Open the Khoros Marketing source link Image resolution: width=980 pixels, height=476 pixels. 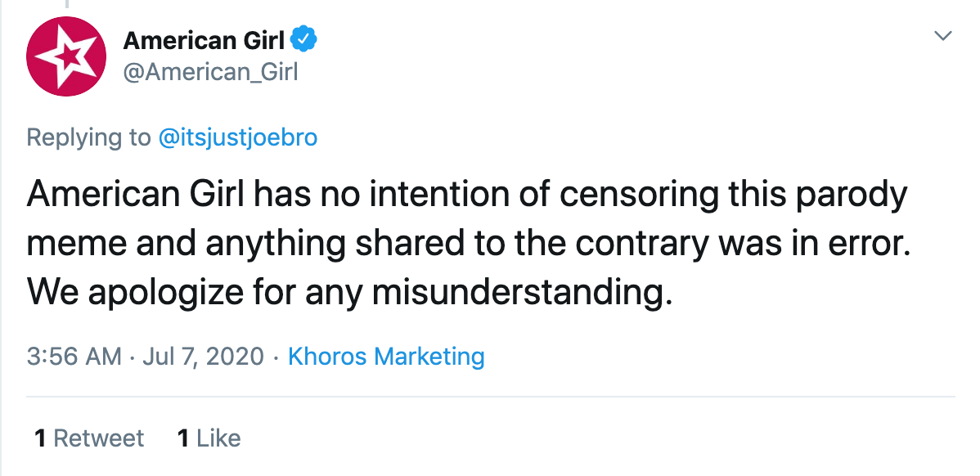(386, 356)
